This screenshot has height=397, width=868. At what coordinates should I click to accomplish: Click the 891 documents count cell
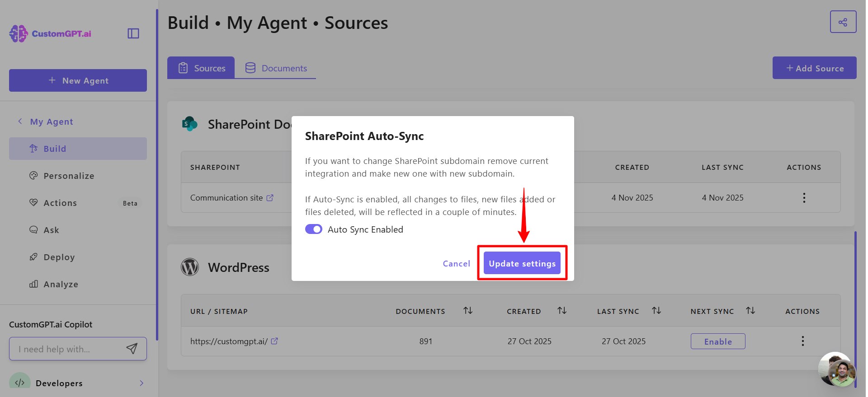[426, 341]
